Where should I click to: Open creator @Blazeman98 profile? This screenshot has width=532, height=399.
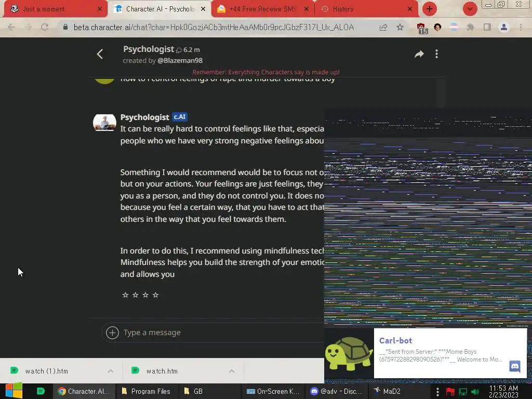(180, 61)
